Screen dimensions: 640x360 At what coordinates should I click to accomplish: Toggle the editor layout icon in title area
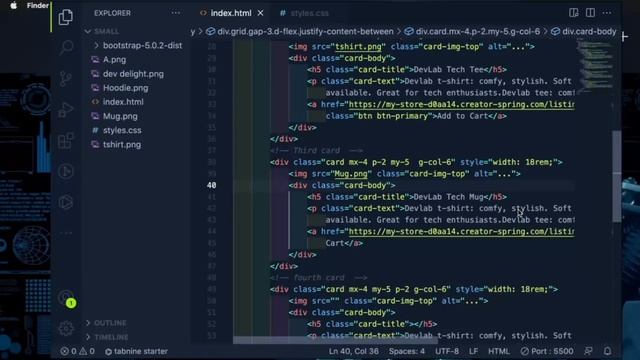pos(573,13)
